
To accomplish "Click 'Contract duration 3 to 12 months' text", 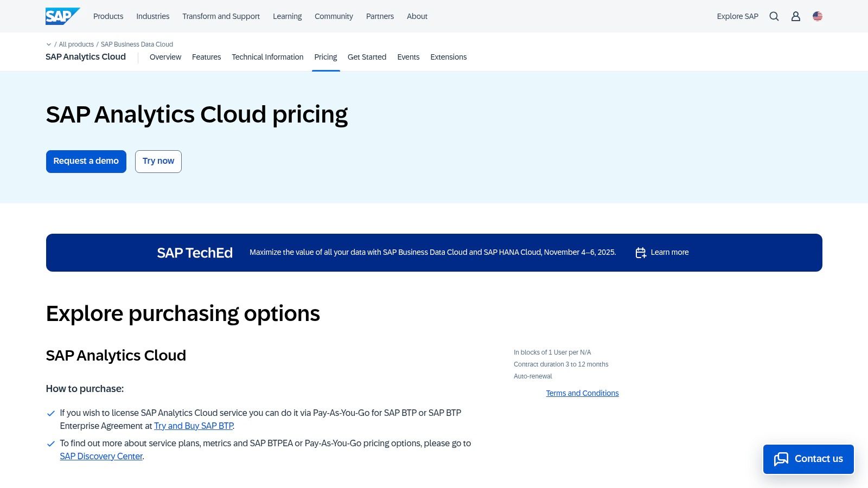I will [561, 364].
